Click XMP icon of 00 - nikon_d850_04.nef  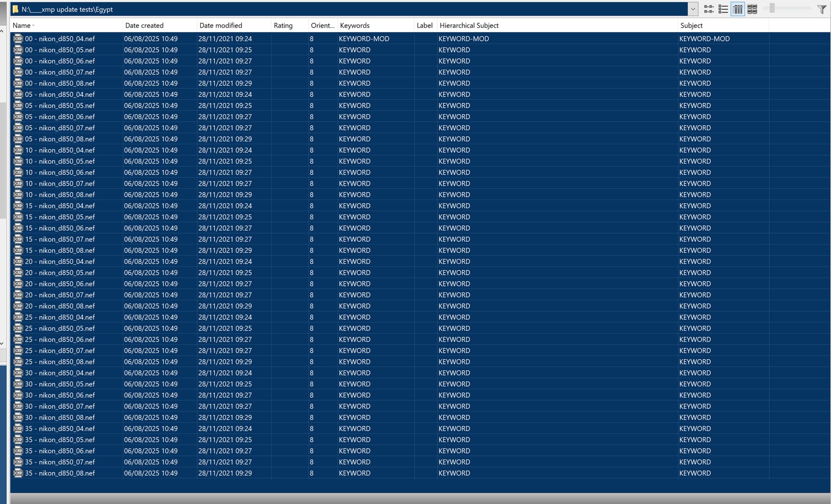18,39
